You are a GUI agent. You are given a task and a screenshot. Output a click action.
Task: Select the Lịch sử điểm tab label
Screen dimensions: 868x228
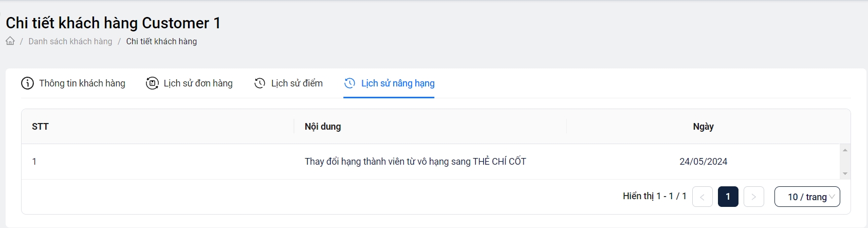coord(297,83)
